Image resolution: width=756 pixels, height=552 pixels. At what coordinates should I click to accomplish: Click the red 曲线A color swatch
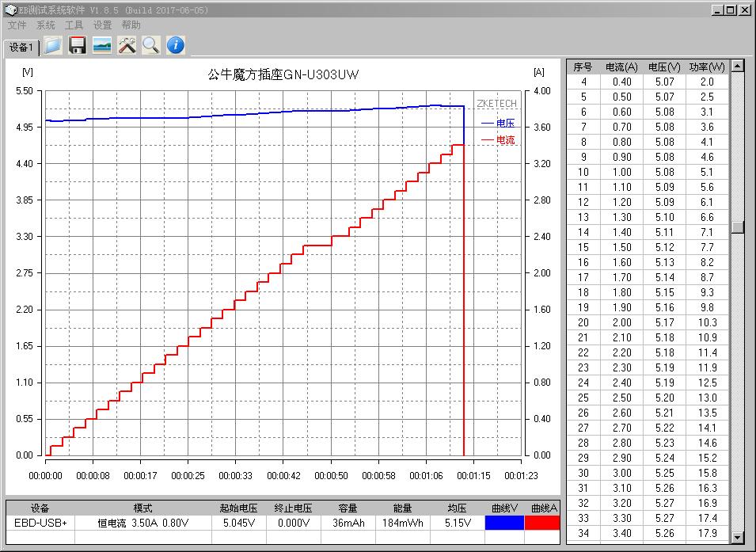542,523
